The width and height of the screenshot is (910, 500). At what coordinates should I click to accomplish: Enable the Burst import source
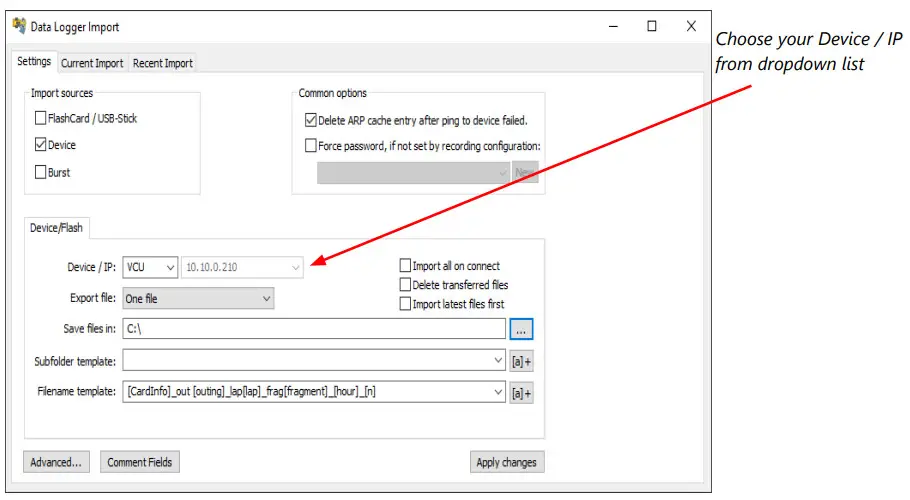click(x=41, y=172)
